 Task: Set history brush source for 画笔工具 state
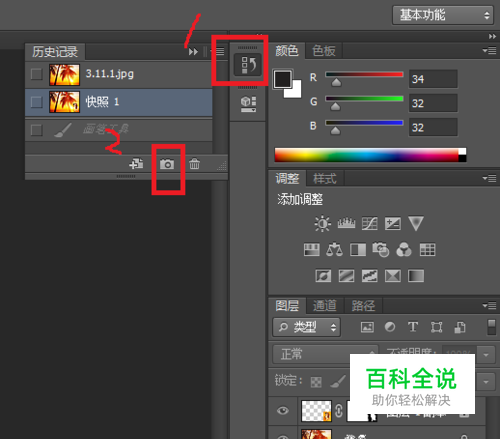click(x=36, y=130)
